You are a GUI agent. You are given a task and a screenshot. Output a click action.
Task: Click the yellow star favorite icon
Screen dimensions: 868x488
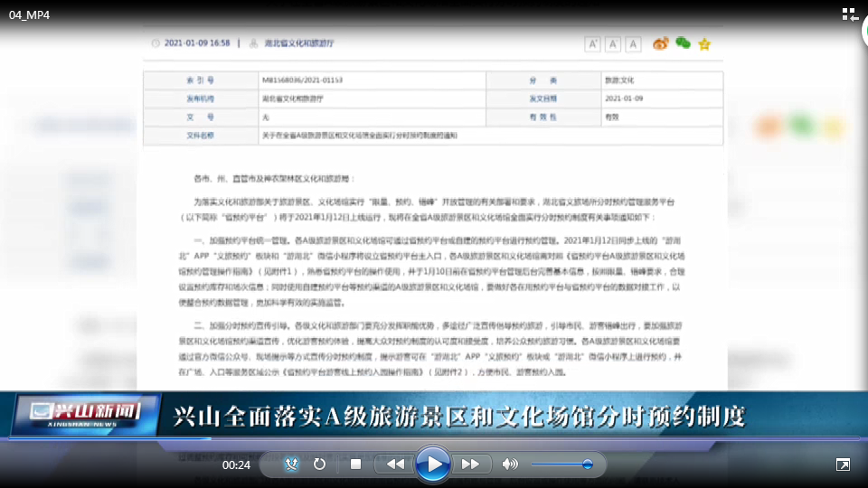(704, 43)
